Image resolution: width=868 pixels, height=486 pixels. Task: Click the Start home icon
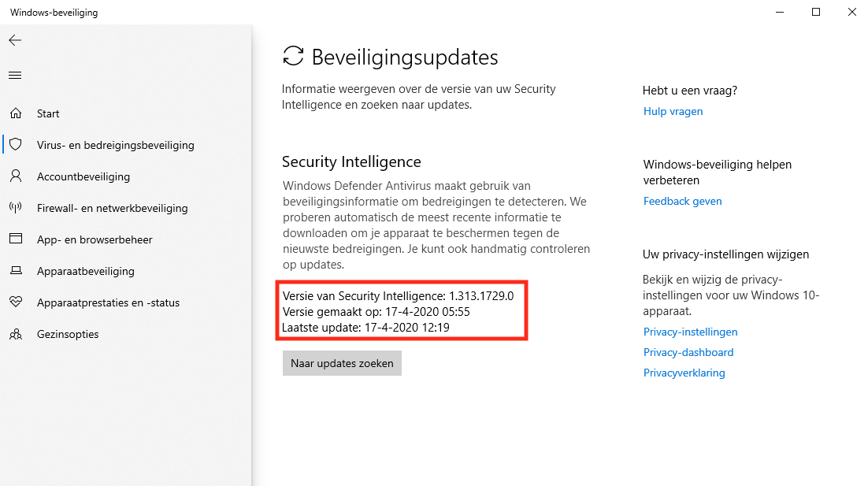pyautogui.click(x=15, y=113)
